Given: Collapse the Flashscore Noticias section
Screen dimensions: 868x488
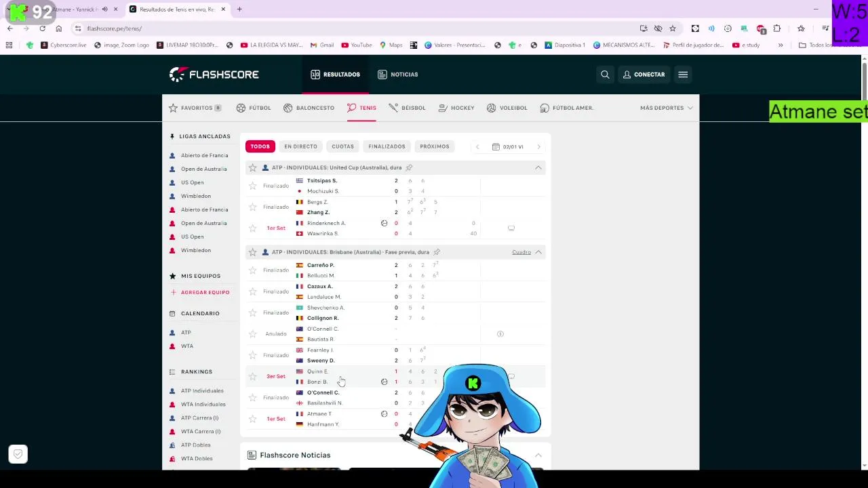Looking at the screenshot, I should (x=538, y=455).
